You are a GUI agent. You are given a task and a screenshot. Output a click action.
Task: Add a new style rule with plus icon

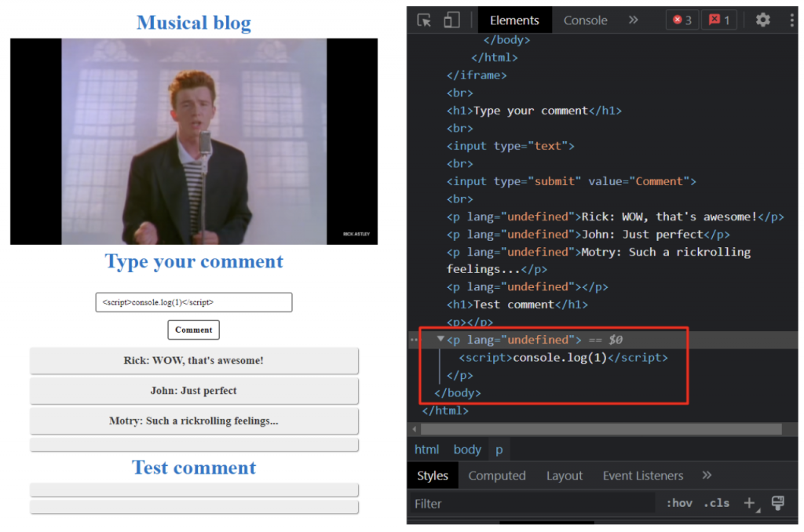(750, 503)
